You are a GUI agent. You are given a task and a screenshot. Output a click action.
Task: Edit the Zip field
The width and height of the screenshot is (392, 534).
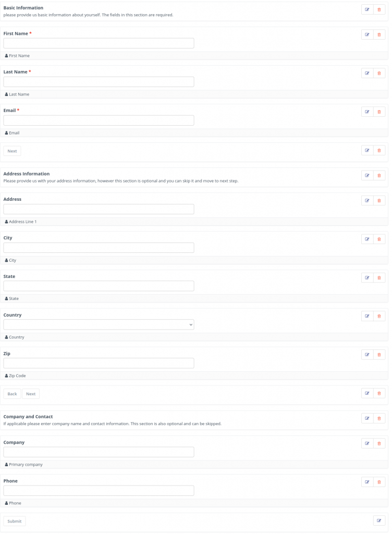click(x=367, y=355)
